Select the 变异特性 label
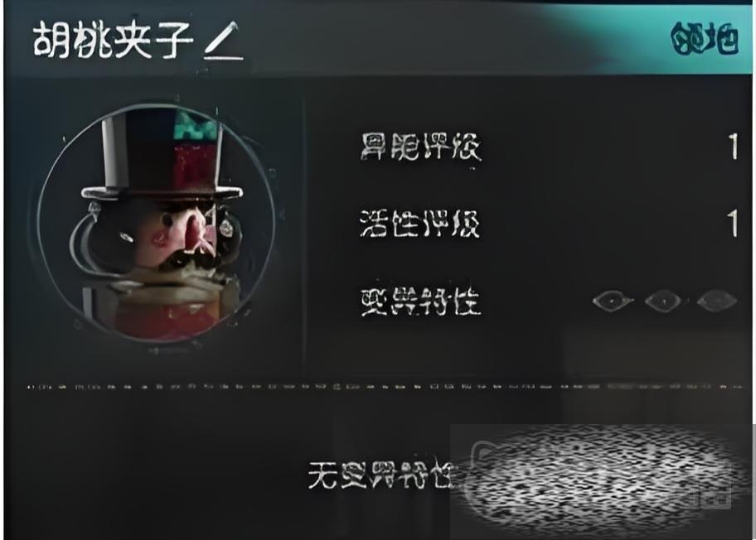This screenshot has height=540, width=756. (x=420, y=301)
